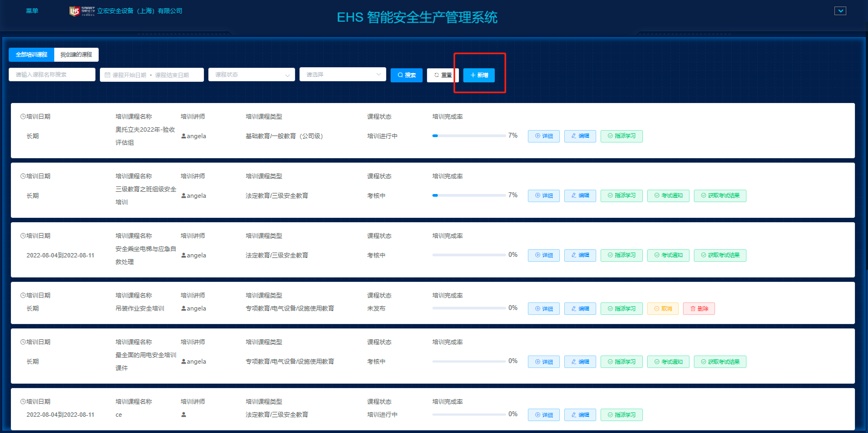View 详细 for 奥托立夫2022年 course

pyautogui.click(x=544, y=136)
